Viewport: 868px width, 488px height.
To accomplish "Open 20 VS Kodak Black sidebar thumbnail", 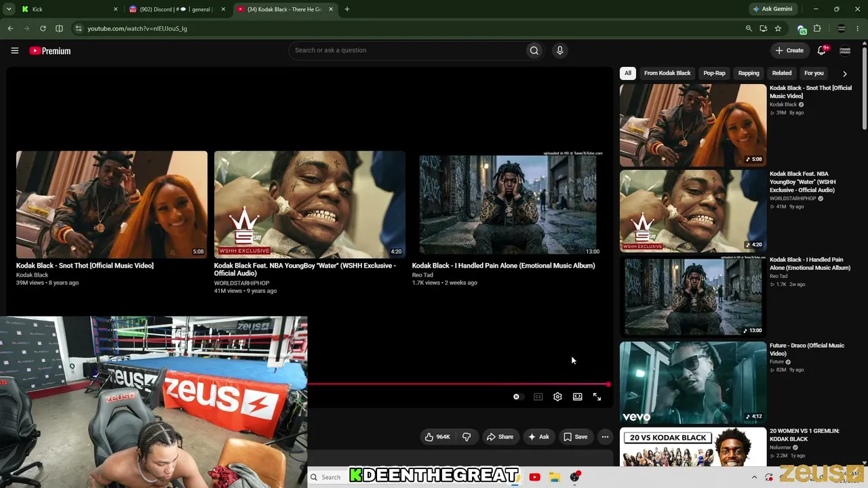I will pyautogui.click(x=693, y=447).
